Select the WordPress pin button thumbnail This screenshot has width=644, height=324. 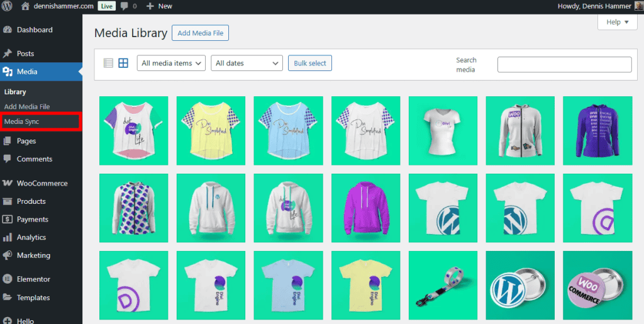click(520, 286)
